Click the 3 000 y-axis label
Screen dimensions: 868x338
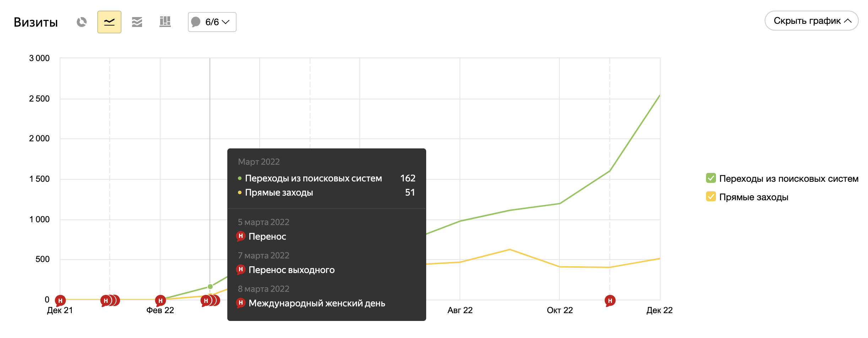(39, 58)
